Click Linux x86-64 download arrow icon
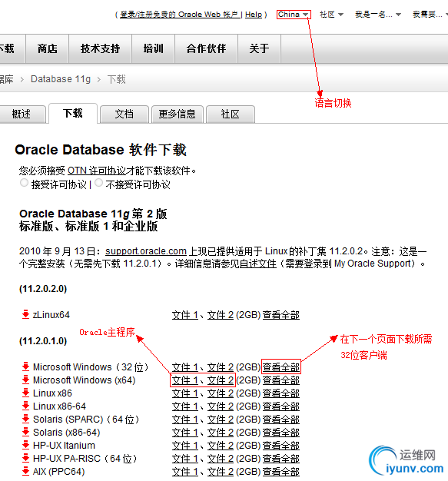Image resolution: width=448 pixels, height=481 pixels. (x=26, y=406)
